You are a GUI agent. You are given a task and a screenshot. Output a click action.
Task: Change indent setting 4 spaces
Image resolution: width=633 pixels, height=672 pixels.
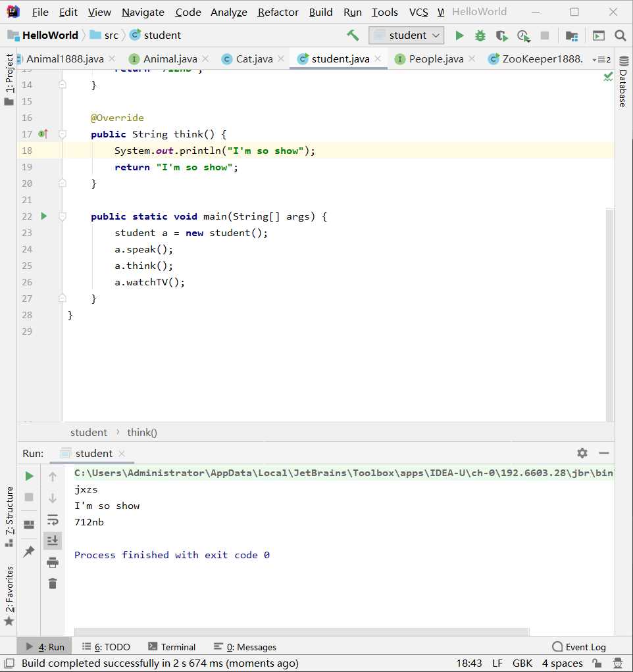tap(562, 663)
